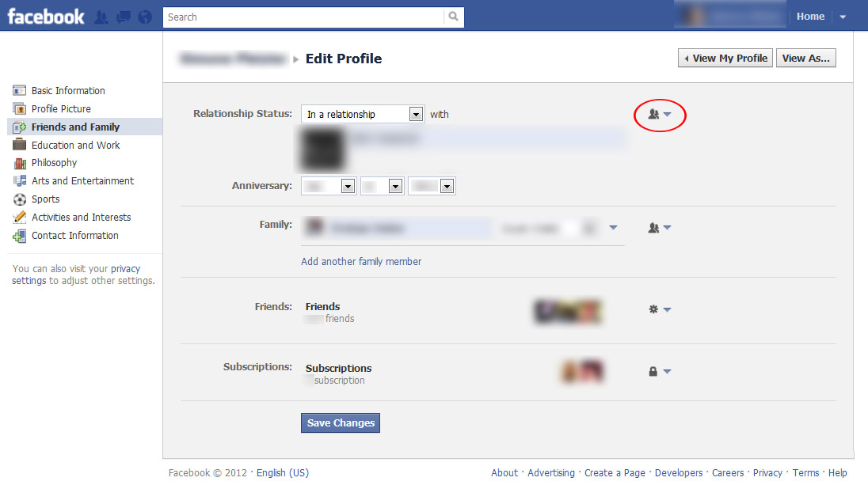Viewport: 868px width, 485px height.
Task: Expand the Anniversary year dropdown
Action: pos(447,187)
